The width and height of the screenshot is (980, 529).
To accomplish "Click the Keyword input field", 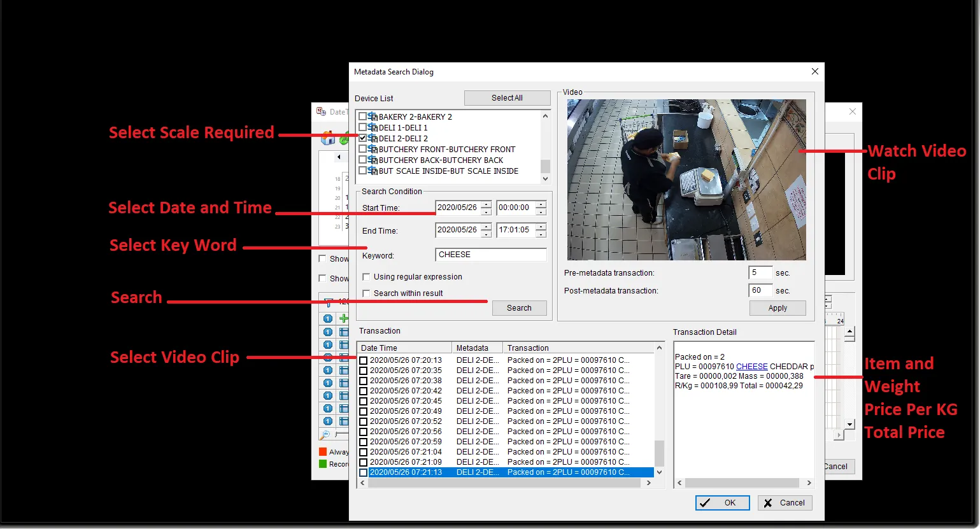I will coord(491,255).
